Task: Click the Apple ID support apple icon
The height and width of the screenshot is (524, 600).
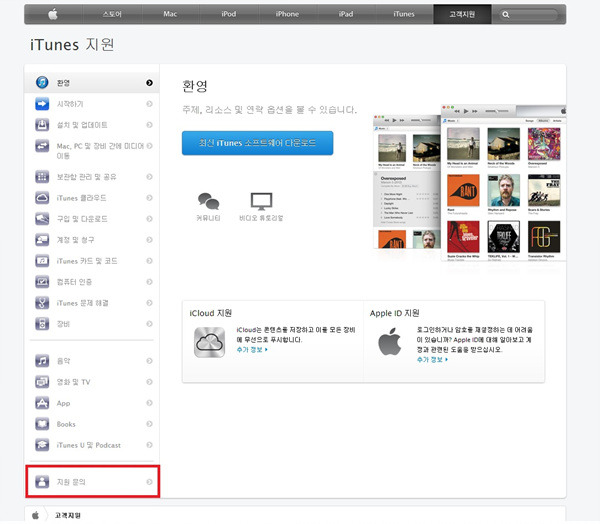Action: [390, 341]
